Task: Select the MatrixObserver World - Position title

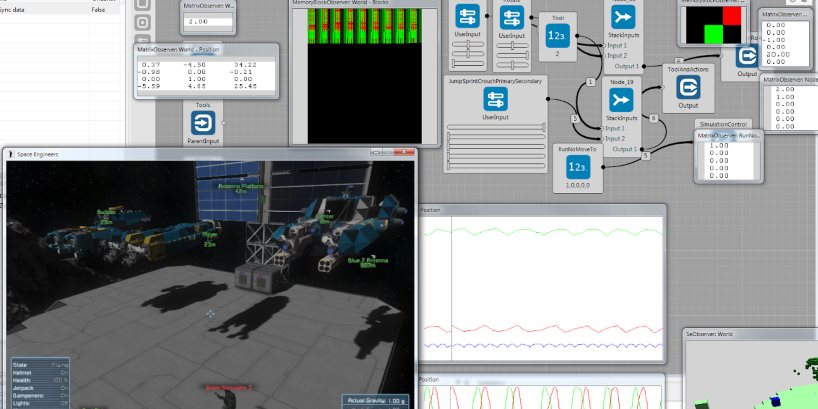Action: [x=178, y=50]
